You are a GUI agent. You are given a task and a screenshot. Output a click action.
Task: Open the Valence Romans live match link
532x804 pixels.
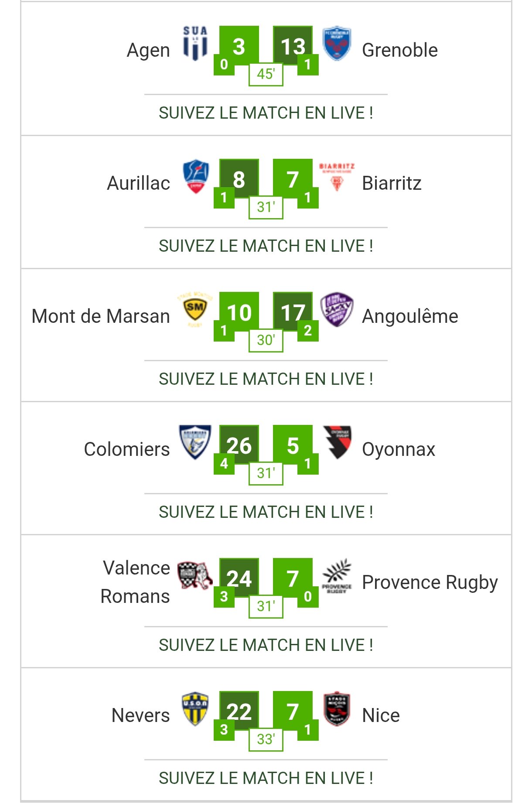(x=266, y=645)
